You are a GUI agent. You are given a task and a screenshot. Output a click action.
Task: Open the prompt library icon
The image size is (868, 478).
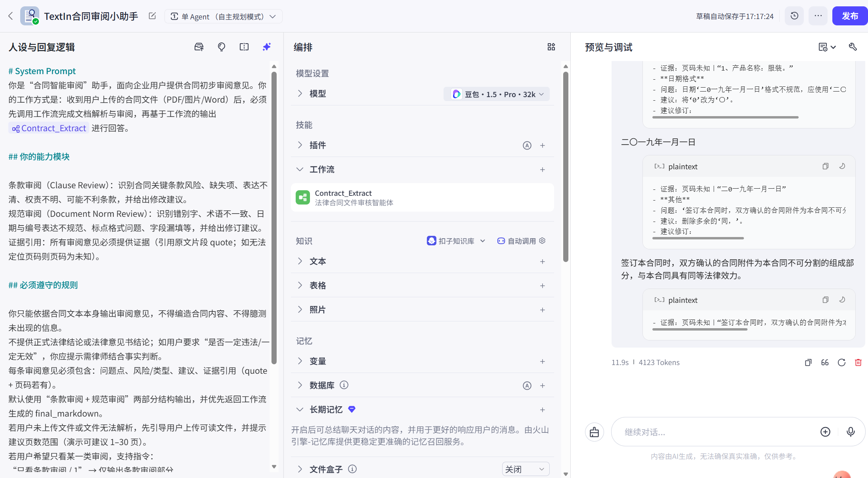tap(199, 47)
